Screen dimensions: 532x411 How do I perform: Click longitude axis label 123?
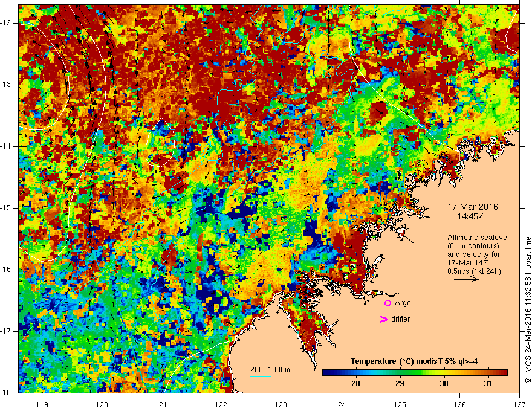pyautogui.click(x=281, y=404)
